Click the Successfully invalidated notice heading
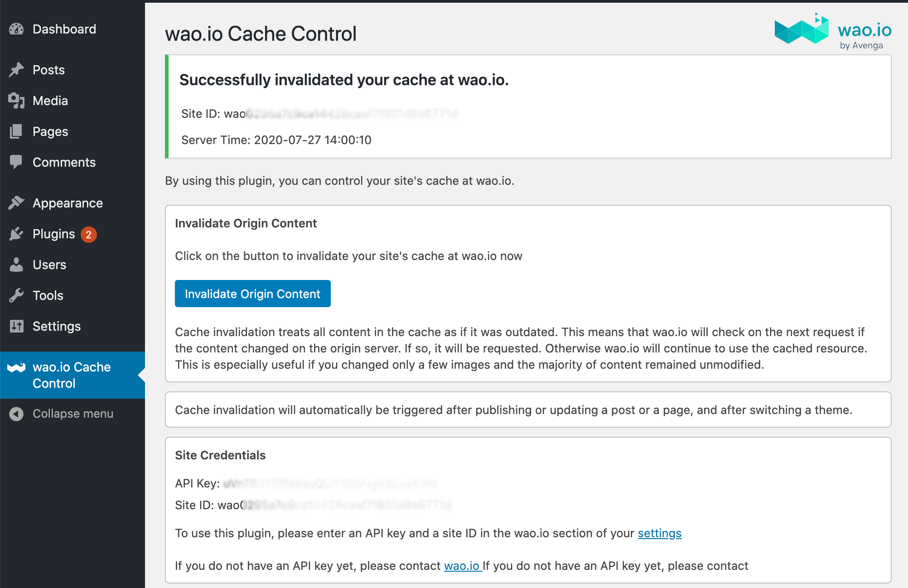Image resolution: width=908 pixels, height=588 pixels. 344,80
